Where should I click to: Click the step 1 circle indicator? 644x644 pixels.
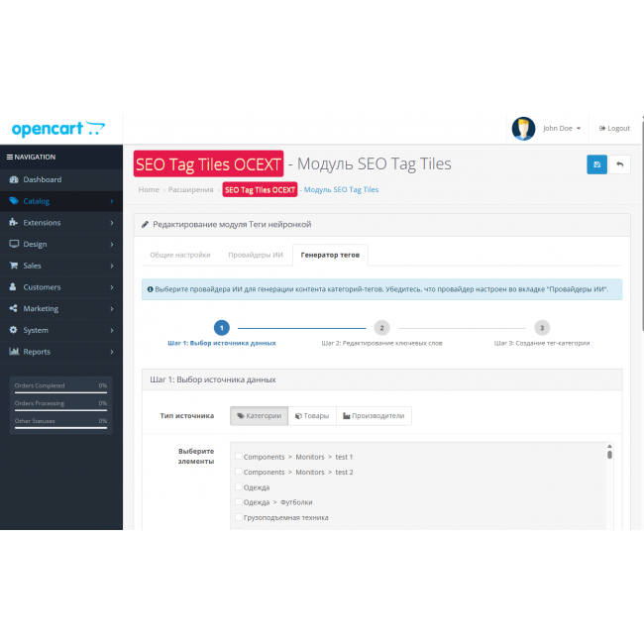(222, 328)
